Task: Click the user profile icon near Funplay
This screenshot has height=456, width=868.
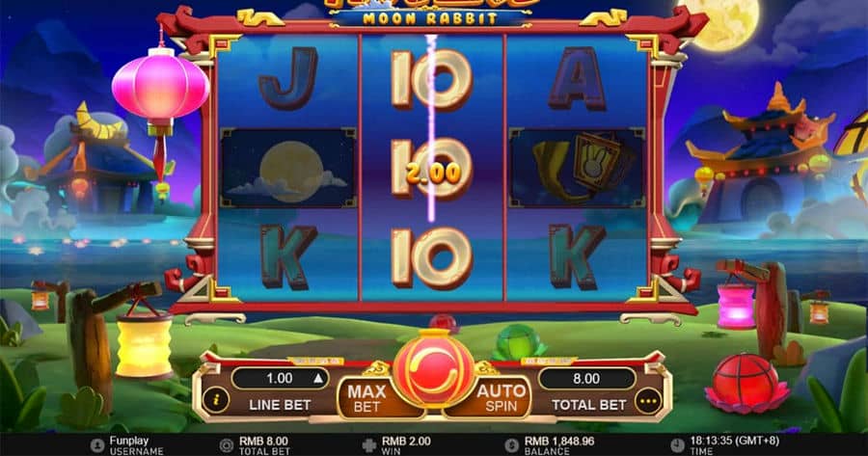Action: (97, 445)
